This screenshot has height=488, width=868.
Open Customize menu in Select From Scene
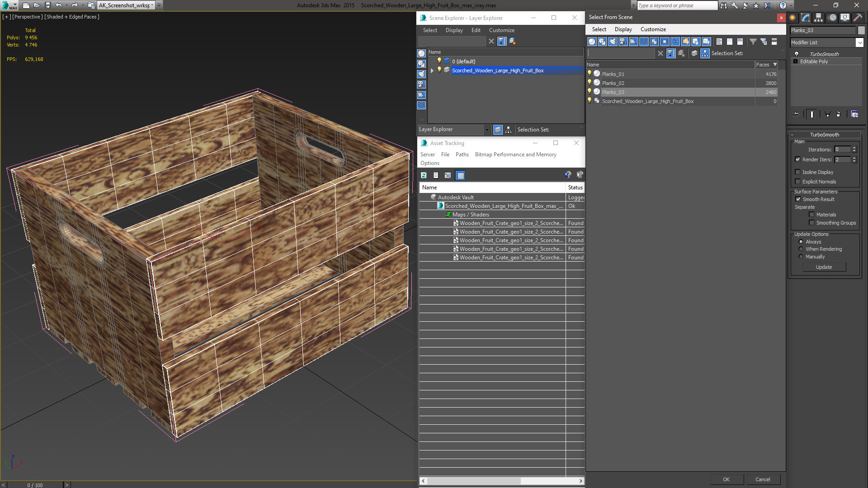653,29
